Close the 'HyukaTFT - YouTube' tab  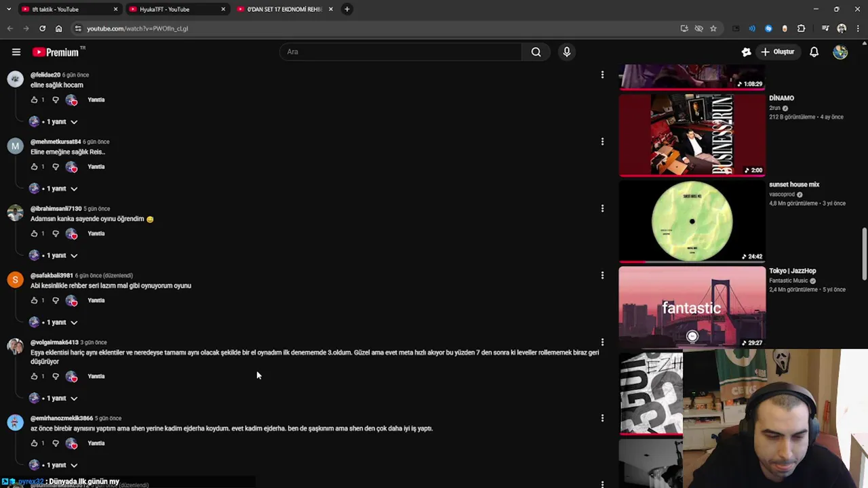[x=223, y=9]
